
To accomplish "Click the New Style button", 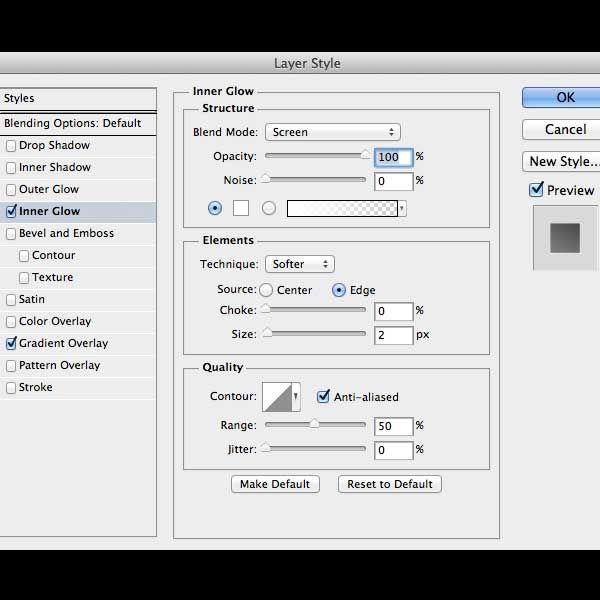I will [561, 161].
